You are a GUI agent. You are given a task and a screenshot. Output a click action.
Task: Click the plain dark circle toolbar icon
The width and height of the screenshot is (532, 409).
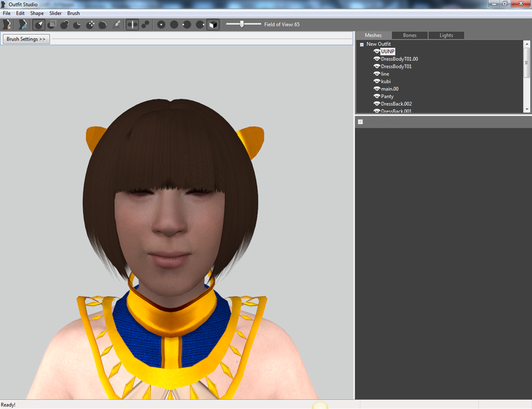(174, 24)
